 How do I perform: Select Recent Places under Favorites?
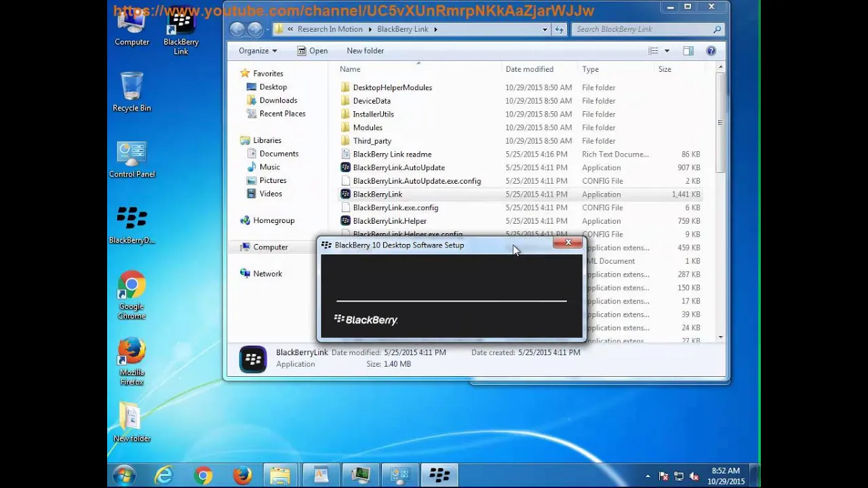coord(283,114)
